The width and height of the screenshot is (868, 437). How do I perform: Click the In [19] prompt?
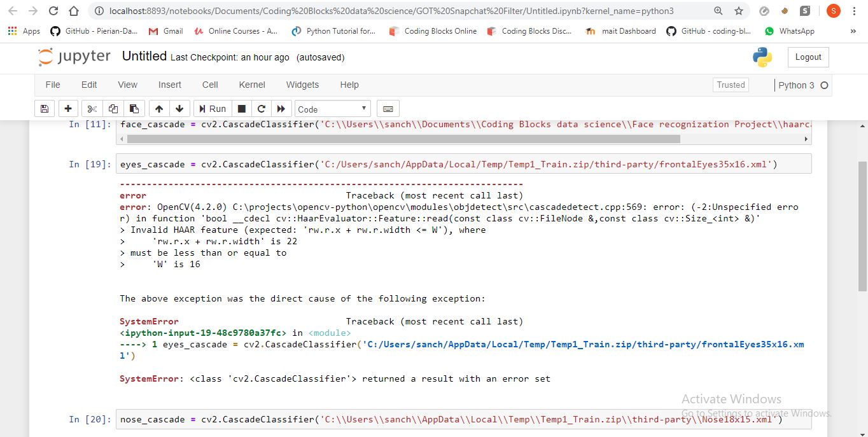(90, 164)
